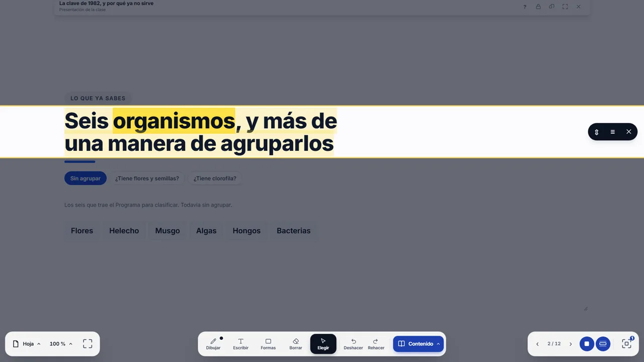Viewport: 644px width, 362px height.
Task: Switch to ¿Tiene clorofila? tab
Action: 215,178
